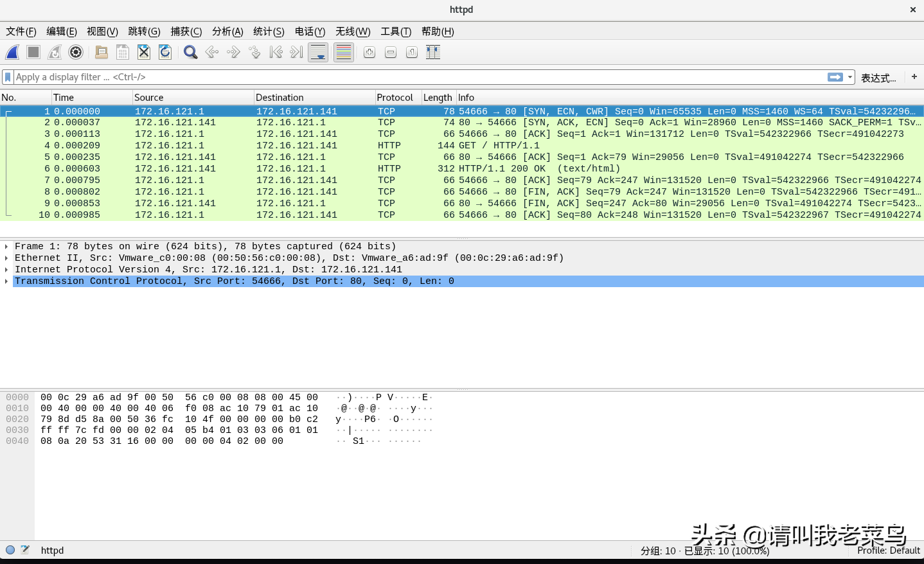
Task: Click the 表达式 button
Action: [878, 78]
